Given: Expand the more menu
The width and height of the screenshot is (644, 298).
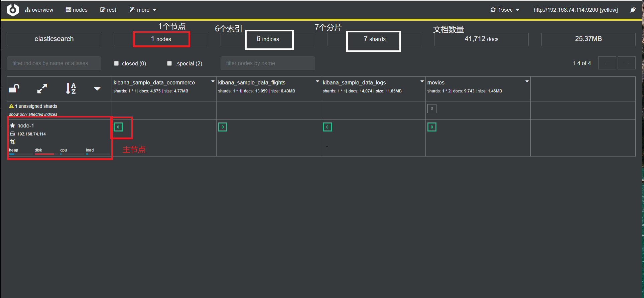Looking at the screenshot, I should 143,10.
